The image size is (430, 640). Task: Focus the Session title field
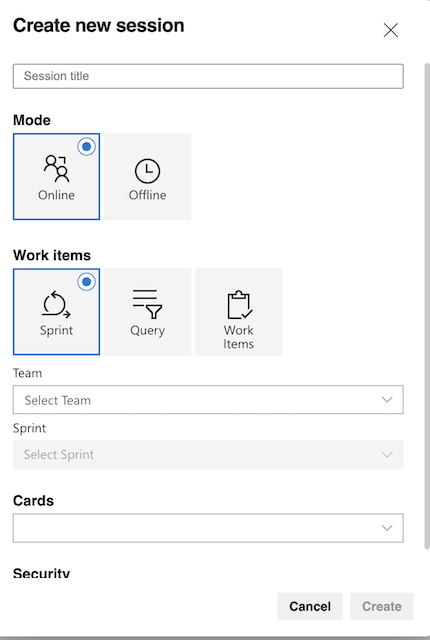(208, 76)
